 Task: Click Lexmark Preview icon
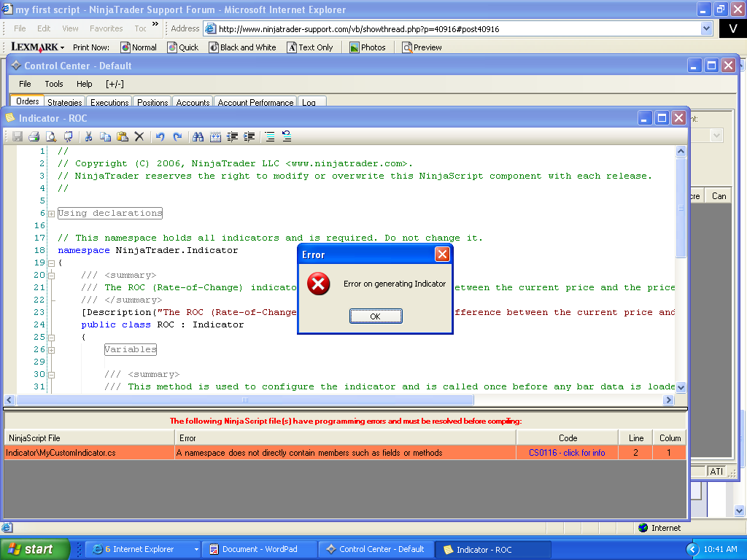tap(407, 47)
